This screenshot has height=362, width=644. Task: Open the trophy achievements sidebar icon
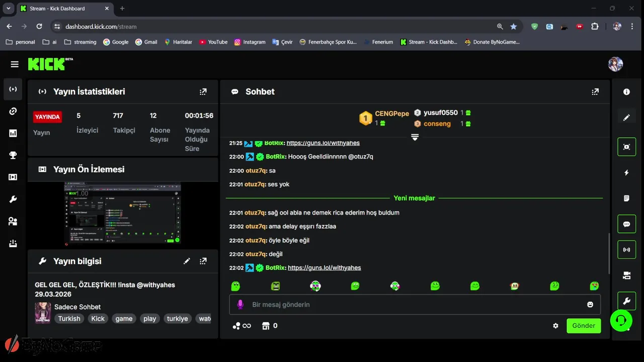click(13, 155)
